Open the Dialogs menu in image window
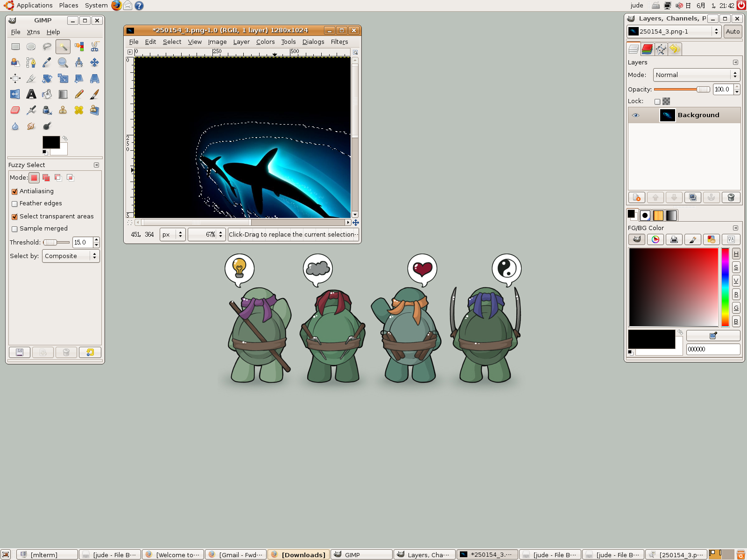The image size is (747, 560). click(x=313, y=42)
